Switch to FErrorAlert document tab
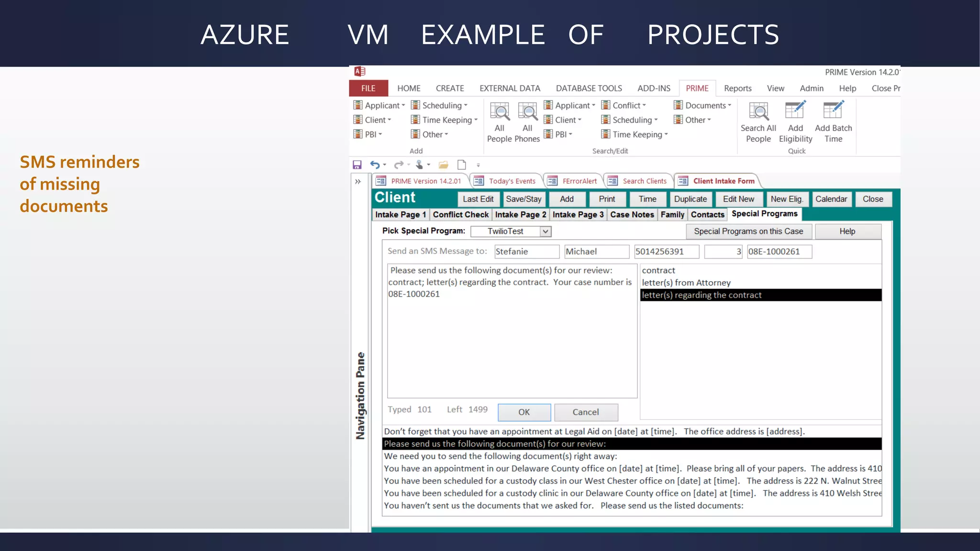Screen dimensions: 980x551 point(573,181)
